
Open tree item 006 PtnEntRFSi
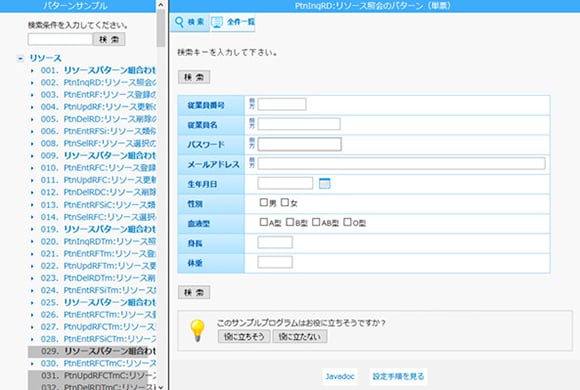point(98,131)
